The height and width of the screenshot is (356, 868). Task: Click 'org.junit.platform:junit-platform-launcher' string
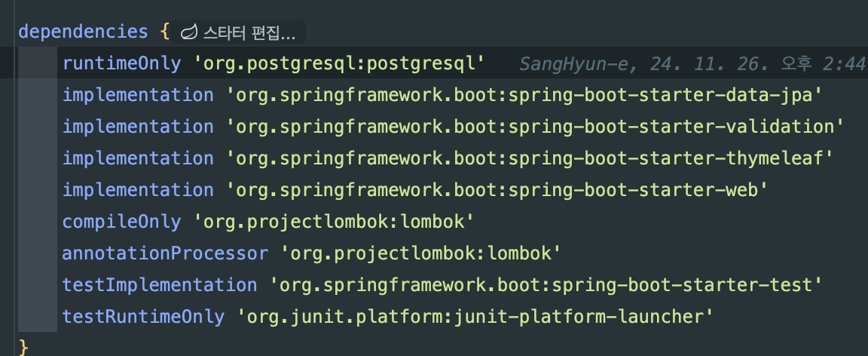[475, 317]
